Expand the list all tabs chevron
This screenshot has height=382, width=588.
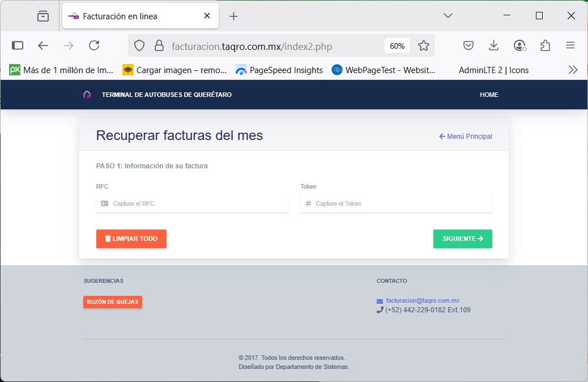tap(448, 16)
